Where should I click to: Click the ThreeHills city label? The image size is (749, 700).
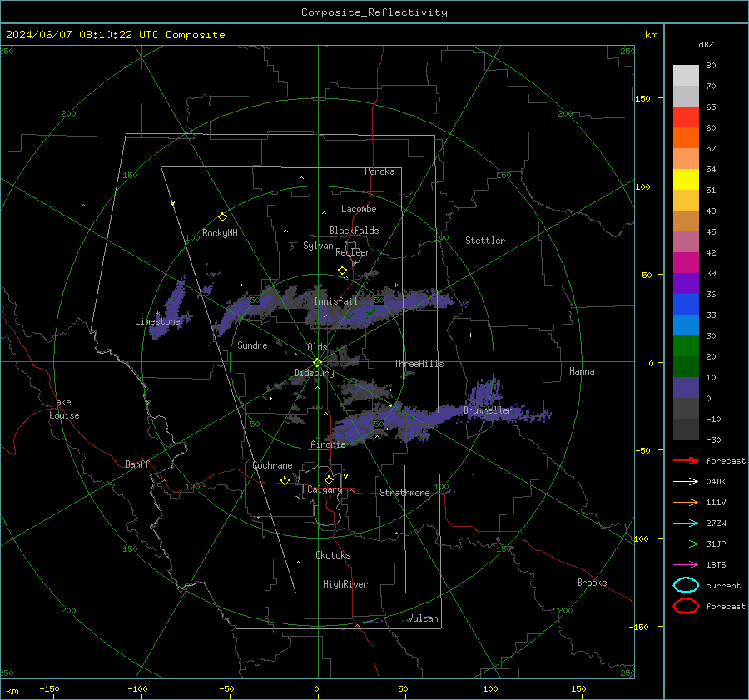(419, 364)
